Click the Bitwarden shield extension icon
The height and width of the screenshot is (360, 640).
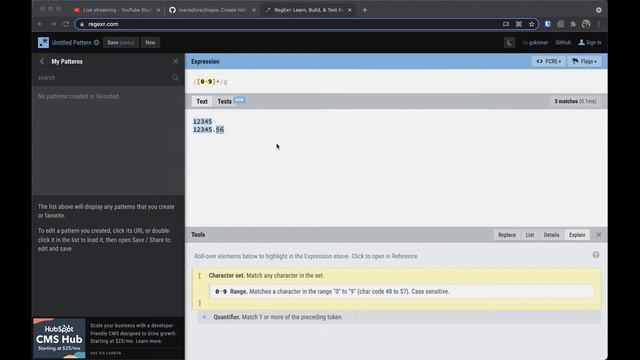click(548, 24)
